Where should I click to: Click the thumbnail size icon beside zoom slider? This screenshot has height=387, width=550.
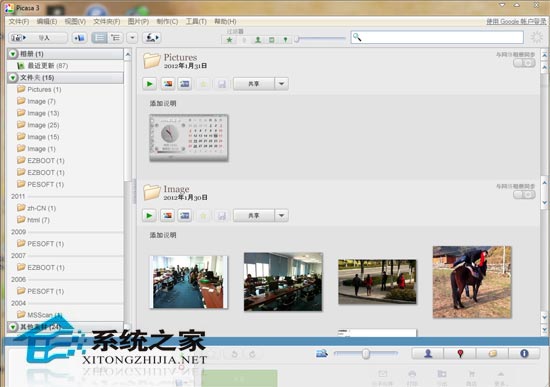click(322, 353)
